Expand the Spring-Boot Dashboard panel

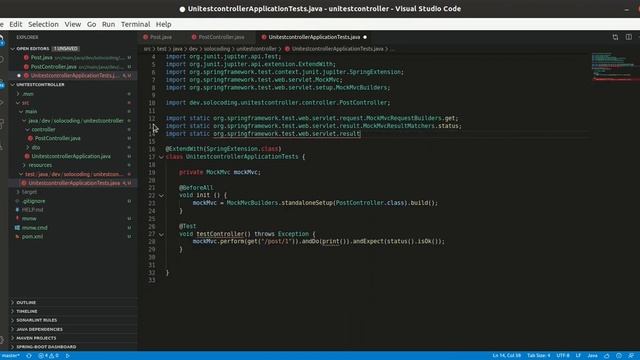(73, 347)
